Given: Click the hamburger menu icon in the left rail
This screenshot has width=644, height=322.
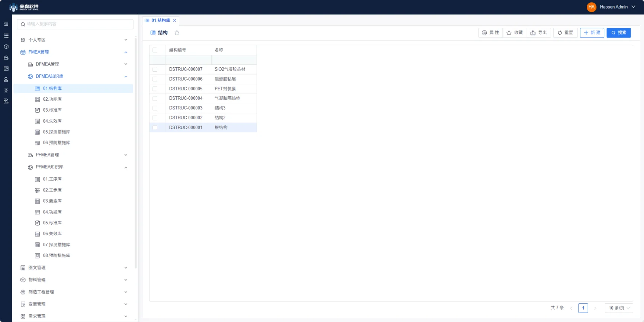Looking at the screenshot, I should coord(6,24).
